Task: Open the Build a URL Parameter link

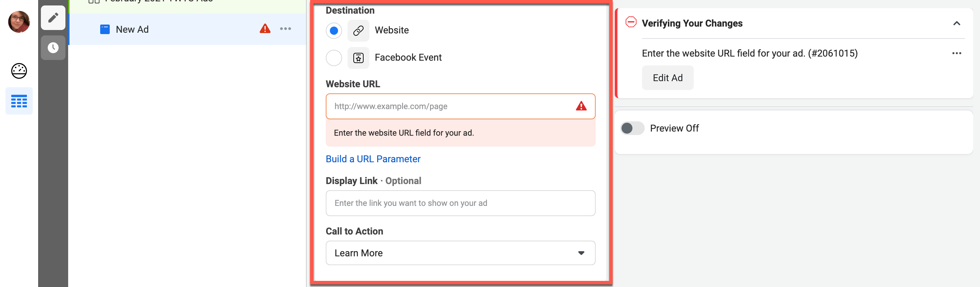Action: [373, 159]
